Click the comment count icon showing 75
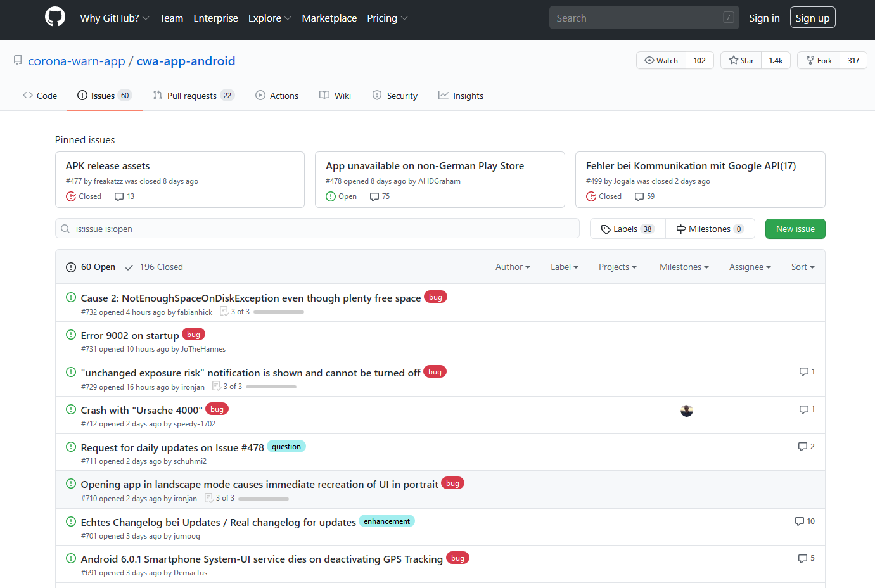The width and height of the screenshot is (875, 588). 374,196
